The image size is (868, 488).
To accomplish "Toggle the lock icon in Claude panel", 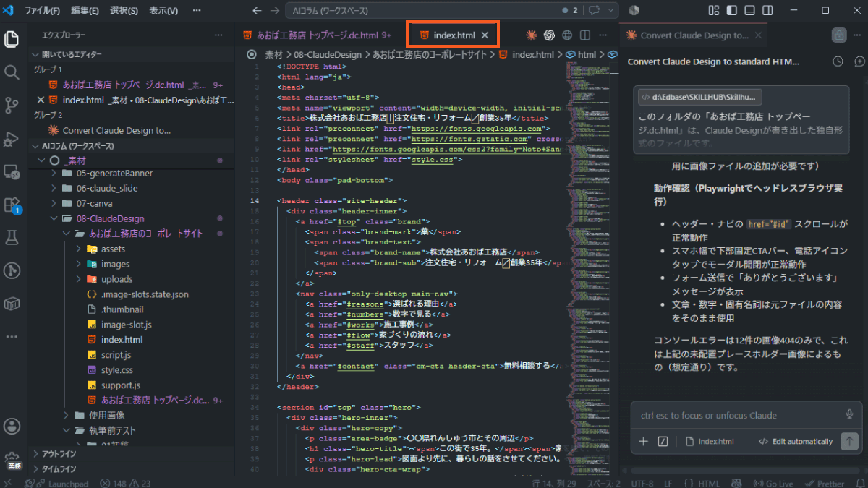I will [x=839, y=35].
